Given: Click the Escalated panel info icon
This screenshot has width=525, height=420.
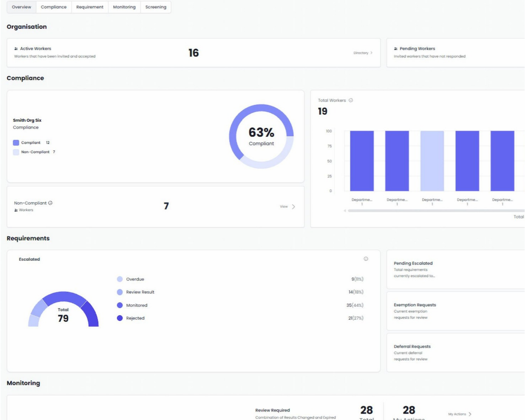Looking at the screenshot, I should point(366,259).
